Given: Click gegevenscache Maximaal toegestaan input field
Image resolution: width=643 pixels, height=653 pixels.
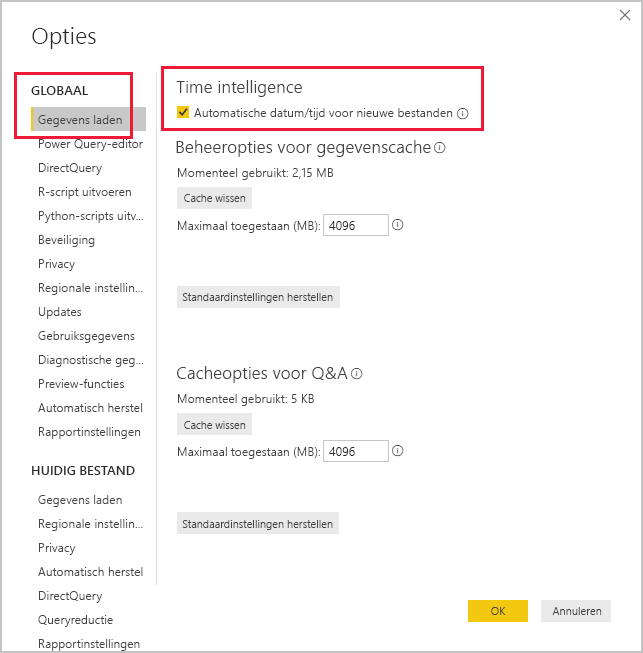Looking at the screenshot, I should (x=356, y=225).
